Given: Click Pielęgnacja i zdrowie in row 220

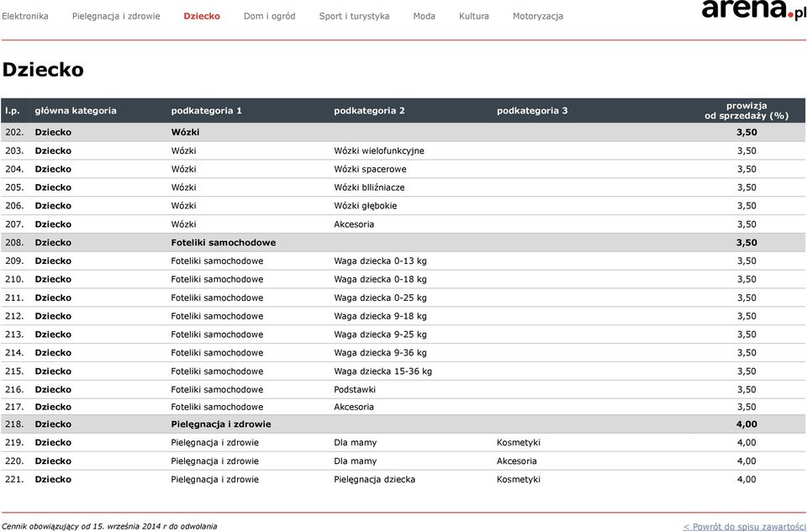Looking at the screenshot, I should tap(214, 461).
